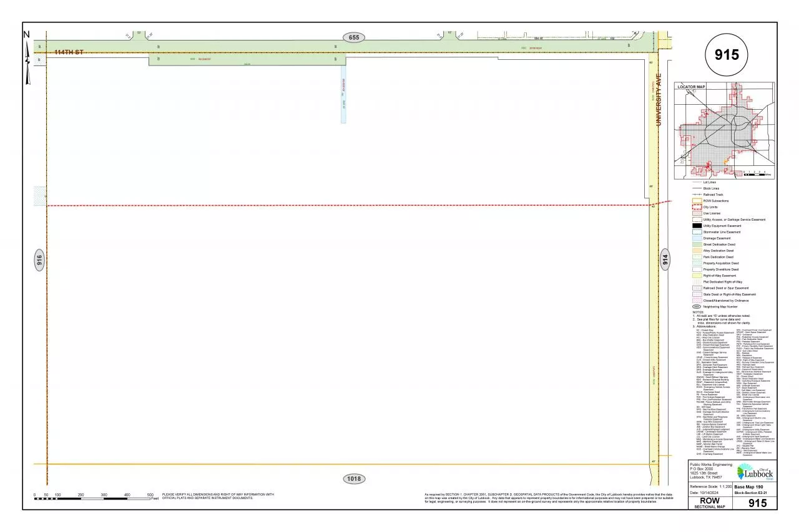Click the 114TH ST street label
The width and height of the screenshot is (799, 532).
click(68, 52)
